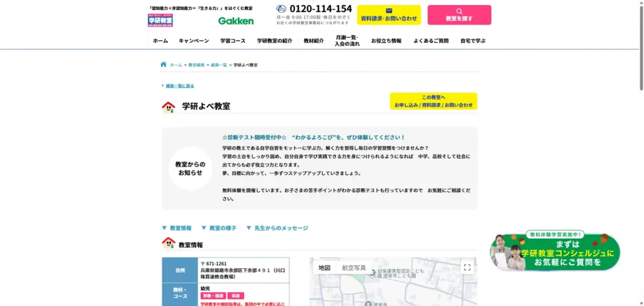The height and width of the screenshot is (306, 644).
Task: Click the 教室からのお知らせ circle label
Action: [191, 168]
